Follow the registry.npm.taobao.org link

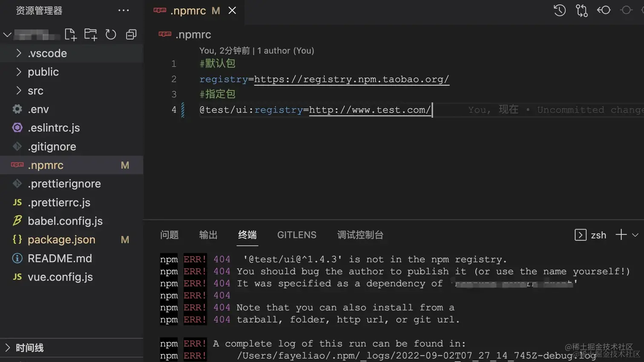point(351,79)
